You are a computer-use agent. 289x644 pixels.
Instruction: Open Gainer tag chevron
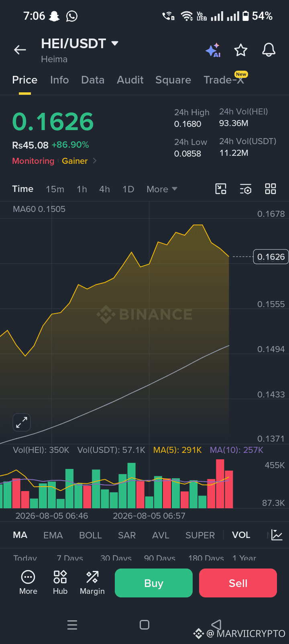click(x=95, y=161)
